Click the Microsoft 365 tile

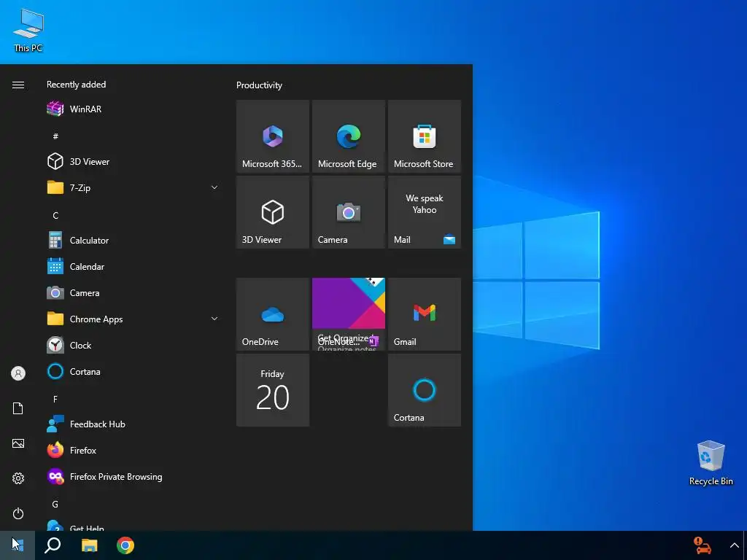click(273, 136)
